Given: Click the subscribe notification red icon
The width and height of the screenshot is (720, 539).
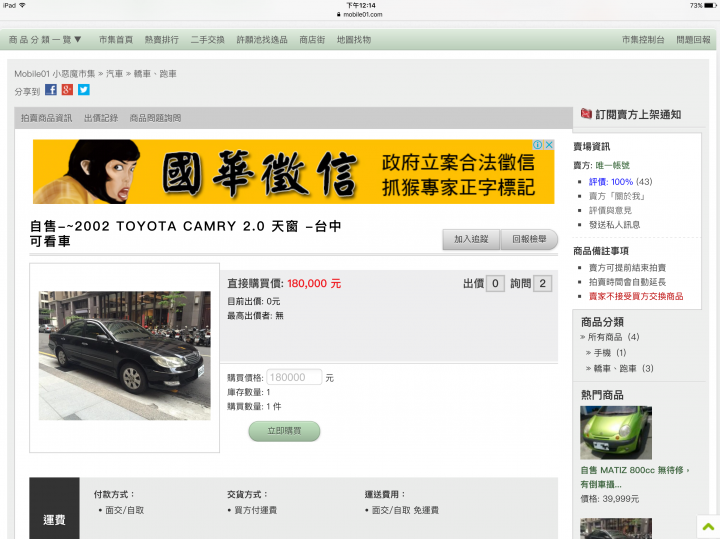Looking at the screenshot, I should click(586, 113).
